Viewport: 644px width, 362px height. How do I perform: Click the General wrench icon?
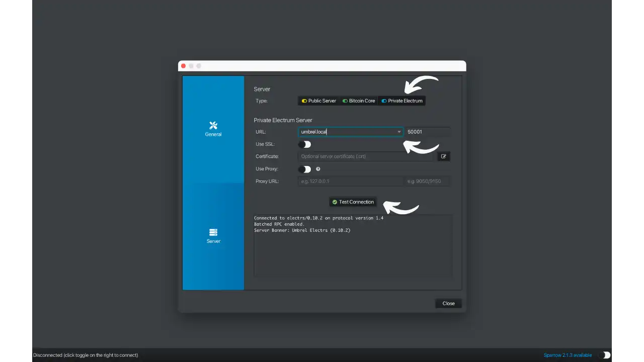click(213, 125)
